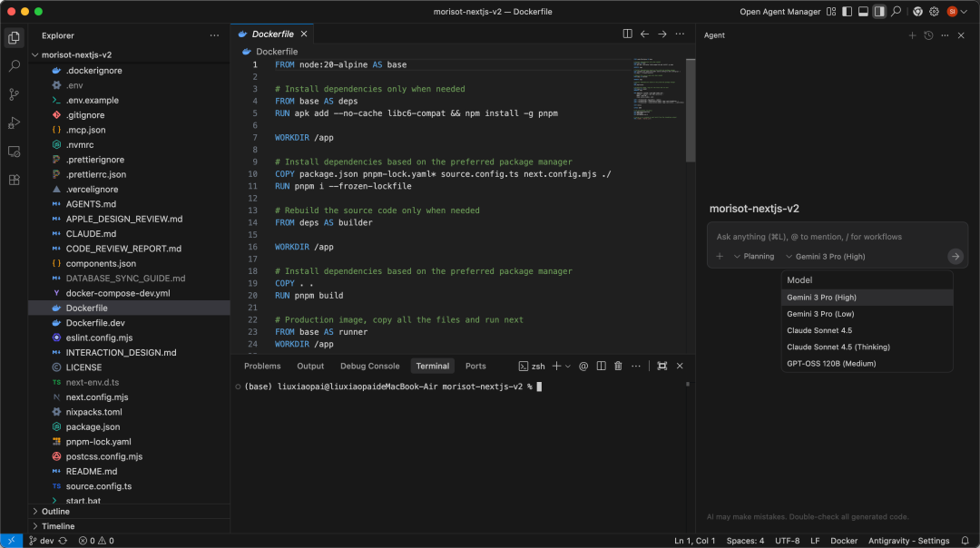Click the send arrow in agent input
Viewport: 980px width, 548px height.
point(955,257)
